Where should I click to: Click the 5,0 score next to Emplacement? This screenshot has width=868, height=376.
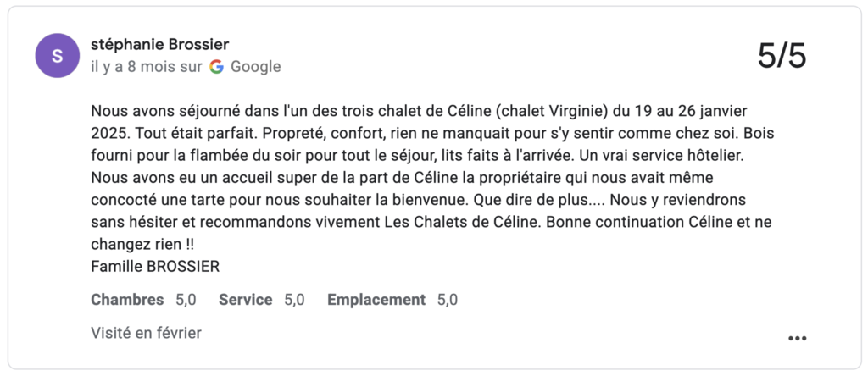448,299
